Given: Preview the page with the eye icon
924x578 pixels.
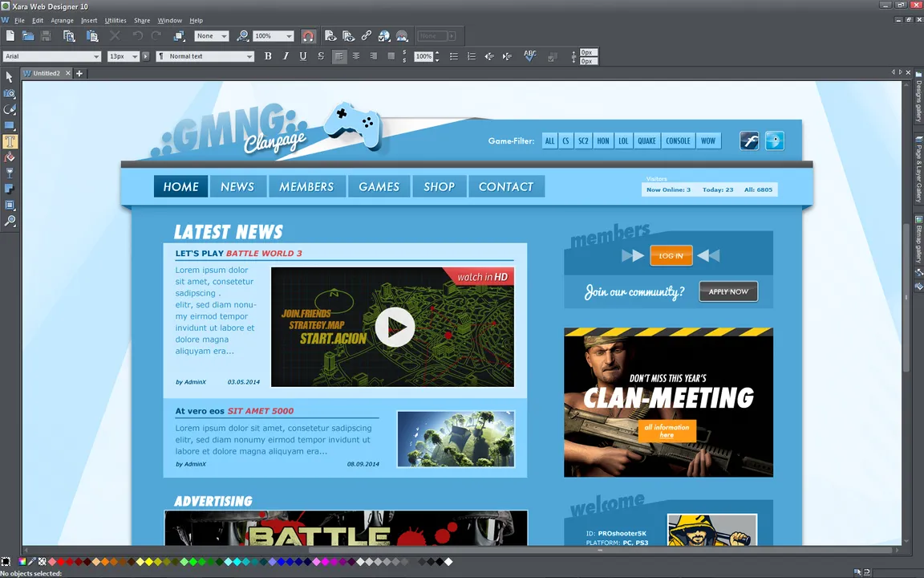Looking at the screenshot, I should tap(330, 36).
